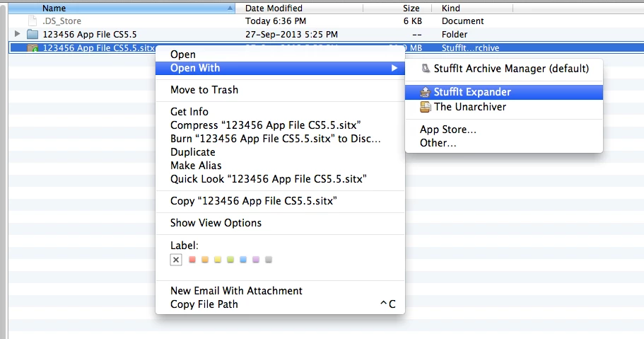Quick Look the .sitx archive
This screenshot has width=644, height=339.
point(280,179)
